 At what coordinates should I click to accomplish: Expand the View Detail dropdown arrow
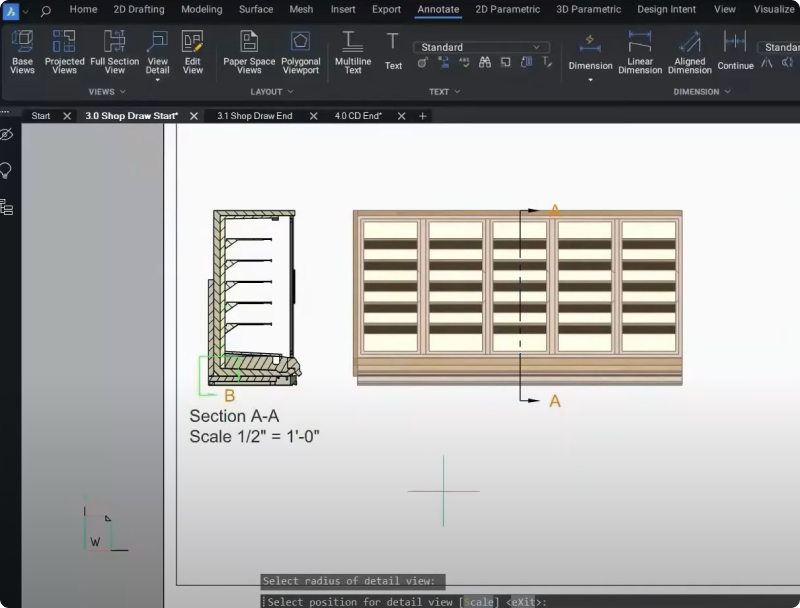tap(157, 81)
